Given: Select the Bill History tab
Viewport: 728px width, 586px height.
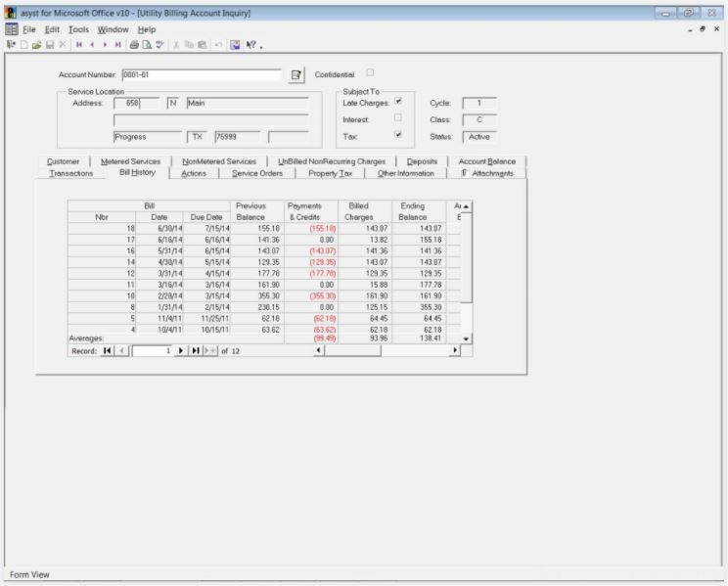Looking at the screenshot, I should (137, 172).
